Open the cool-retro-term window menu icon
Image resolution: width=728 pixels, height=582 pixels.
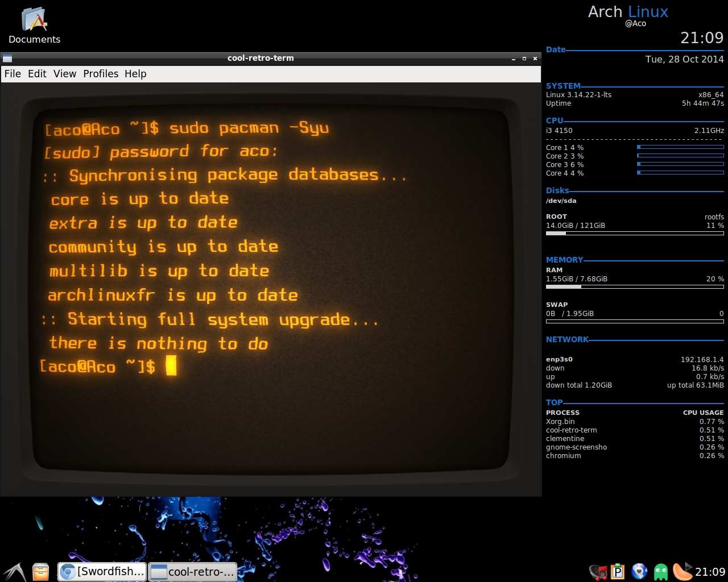pos(7,58)
